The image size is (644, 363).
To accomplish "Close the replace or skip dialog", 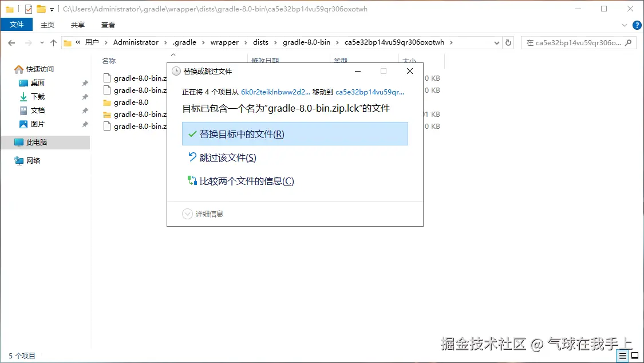I will 409,71.
